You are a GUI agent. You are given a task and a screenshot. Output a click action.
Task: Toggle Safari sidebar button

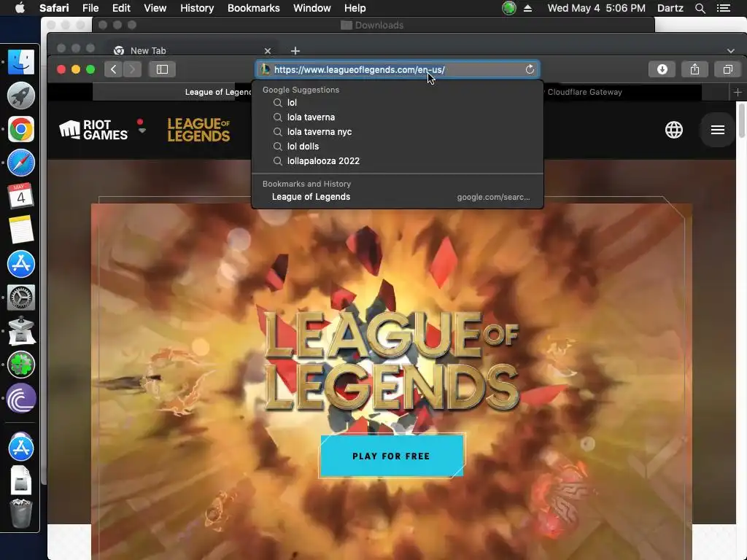162,69
